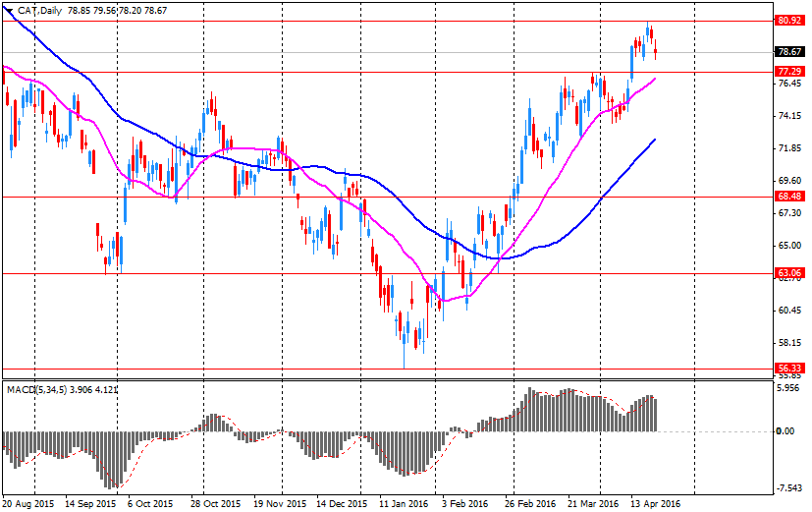The height and width of the screenshot is (512, 812).
Task: Click the 67.30 price axis value
Action: [x=789, y=213]
